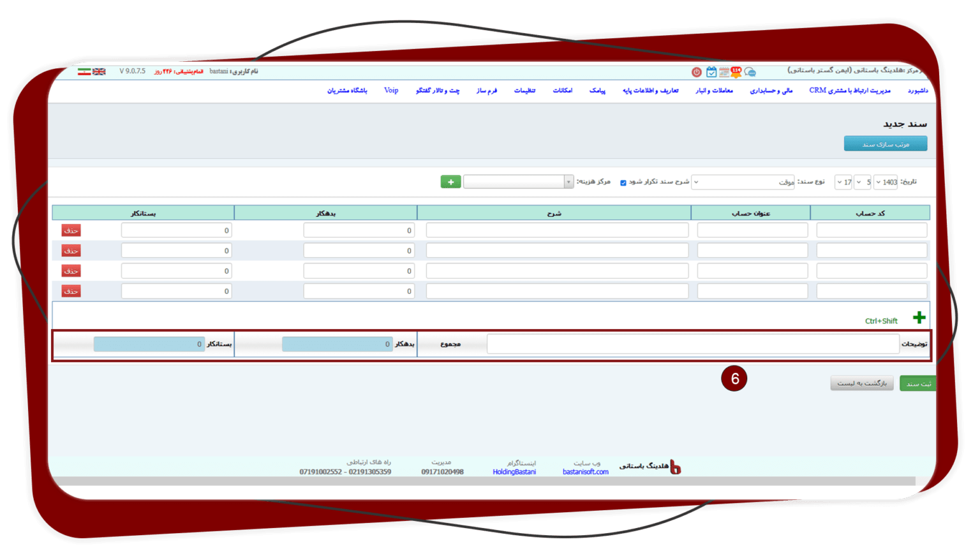
Task: Click the 'کد حساب' column header
Action: pyautogui.click(x=870, y=213)
